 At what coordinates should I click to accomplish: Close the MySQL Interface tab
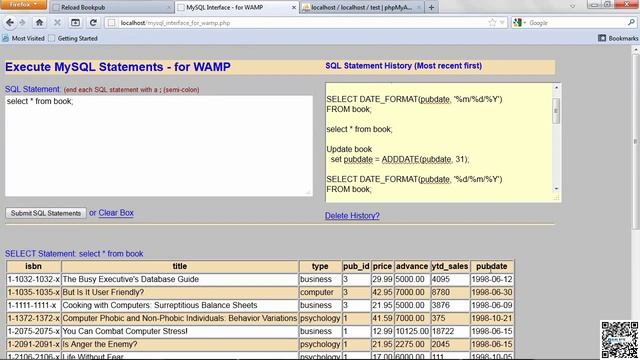click(293, 7)
